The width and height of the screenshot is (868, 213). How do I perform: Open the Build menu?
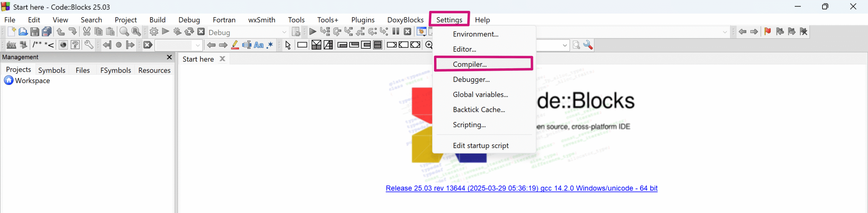point(158,20)
